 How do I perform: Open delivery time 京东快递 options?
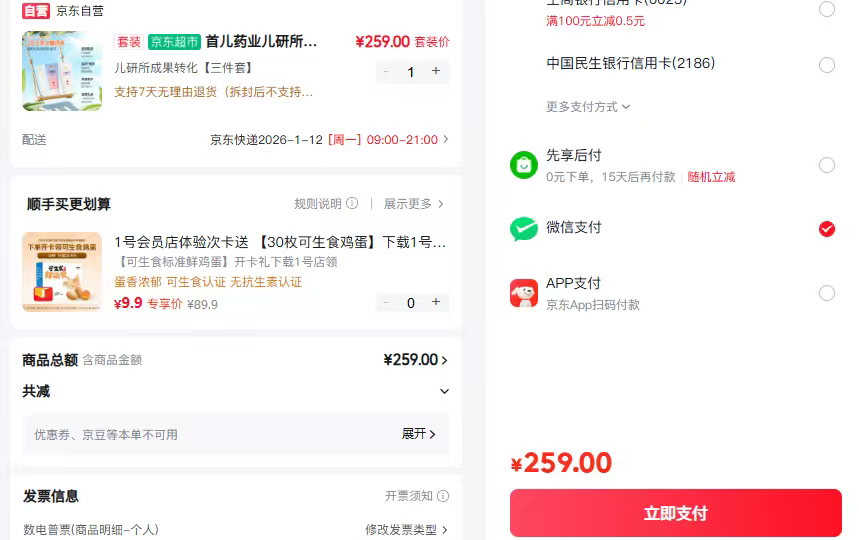pos(330,140)
